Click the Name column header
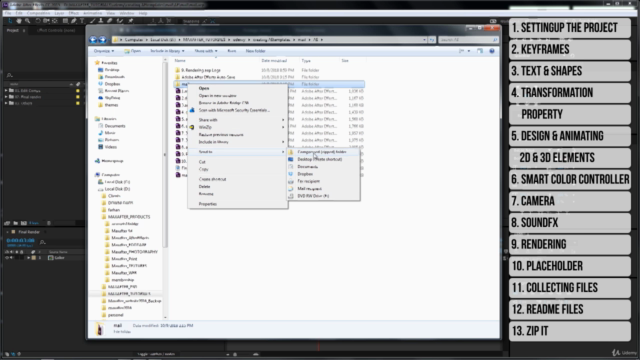This screenshot has width=640, height=360. coord(180,60)
